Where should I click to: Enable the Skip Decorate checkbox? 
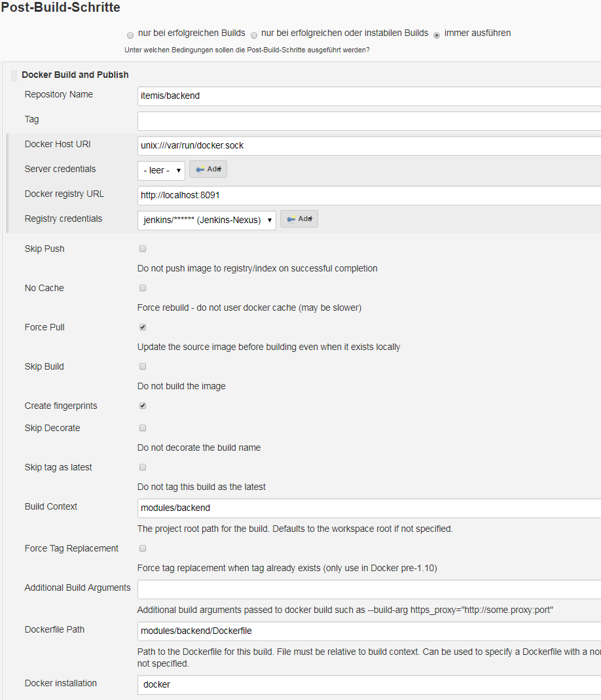[x=142, y=428]
